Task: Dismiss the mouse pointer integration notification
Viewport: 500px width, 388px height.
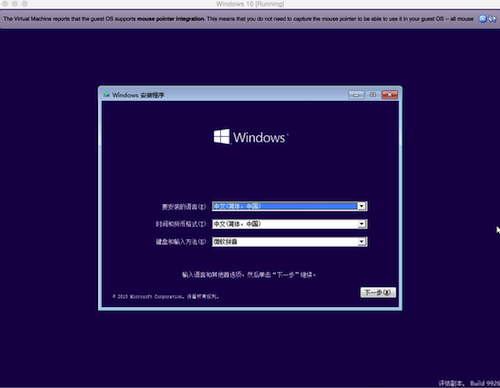Action: click(482, 19)
